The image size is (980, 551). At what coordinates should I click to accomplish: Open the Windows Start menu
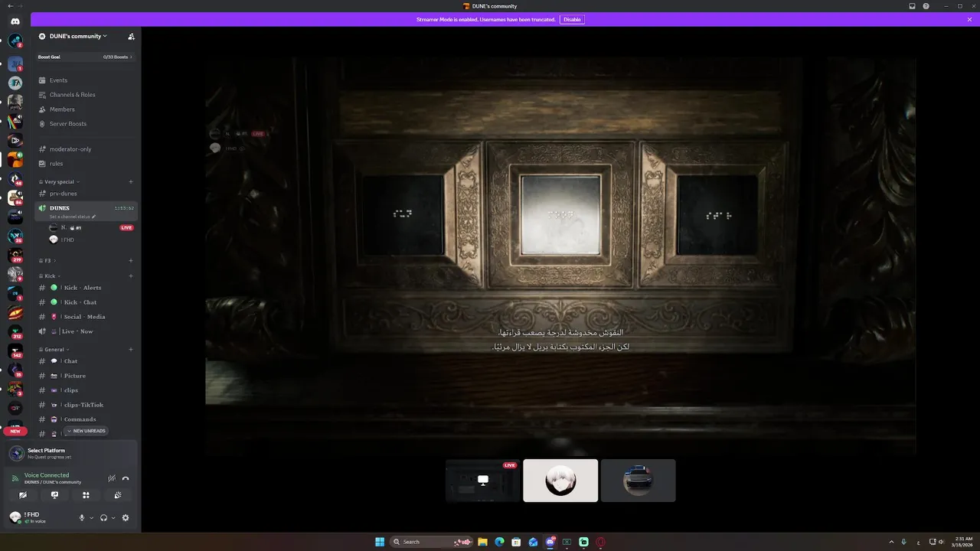coord(380,542)
